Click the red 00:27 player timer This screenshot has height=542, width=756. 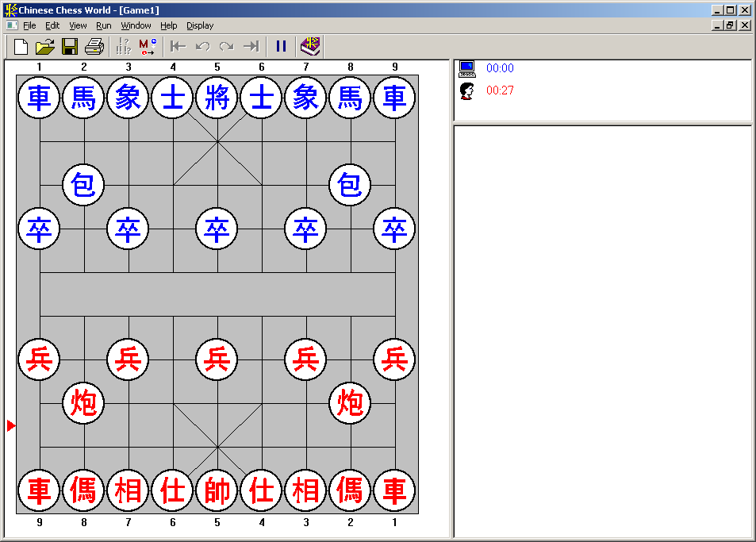(500, 90)
